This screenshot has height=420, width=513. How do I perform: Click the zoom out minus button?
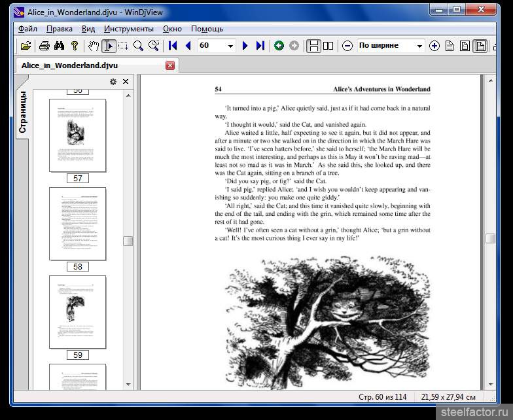coord(347,46)
